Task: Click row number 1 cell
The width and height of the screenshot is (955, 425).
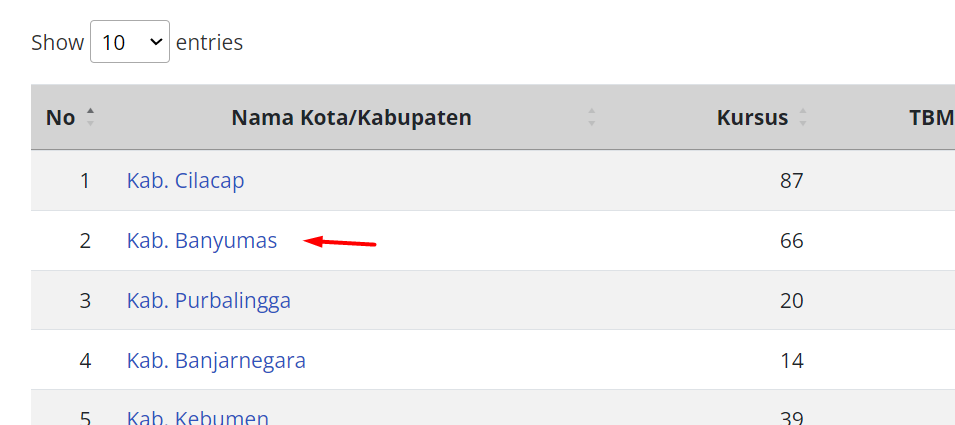Action: 85,181
